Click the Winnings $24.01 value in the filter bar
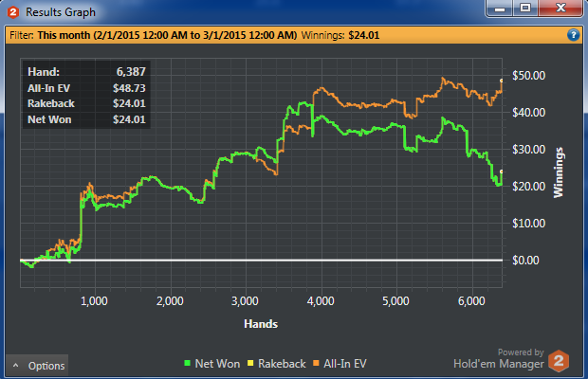This screenshot has height=379, width=588. pyautogui.click(x=364, y=35)
